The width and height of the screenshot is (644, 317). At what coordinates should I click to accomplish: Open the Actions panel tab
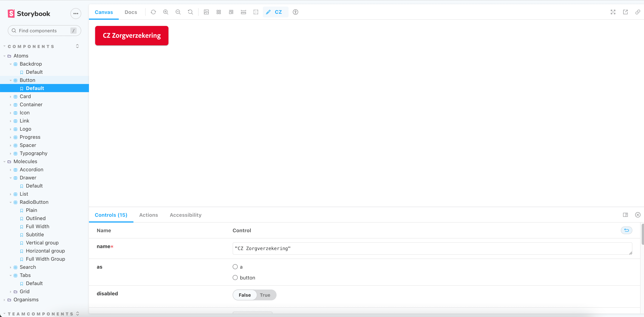[149, 215]
